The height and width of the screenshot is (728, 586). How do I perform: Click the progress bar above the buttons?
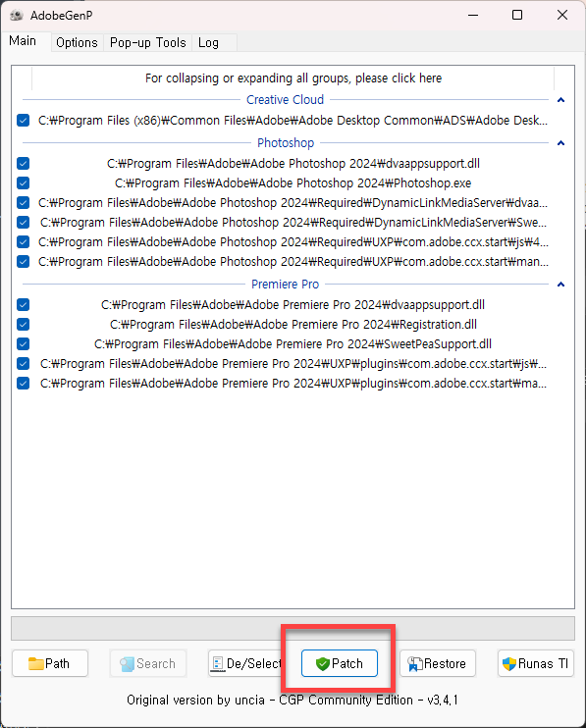[x=293, y=629]
